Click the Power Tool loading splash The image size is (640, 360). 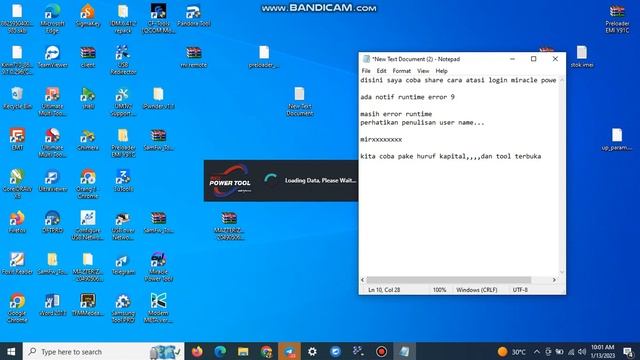[x=281, y=181]
